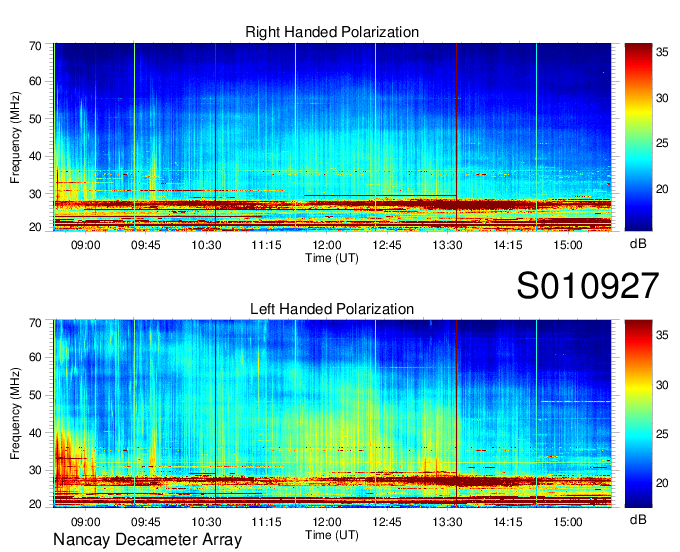Image resolution: width=680 pixels, height=552 pixels.
Task: Click 15:00 tick under Left Handed plot
Action: [x=568, y=522]
